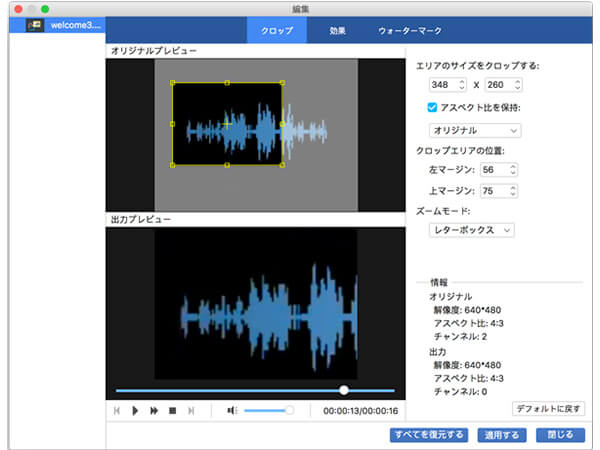Switch to the クロップ tab
Image resolution: width=600 pixels, height=450 pixels.
pos(277,30)
